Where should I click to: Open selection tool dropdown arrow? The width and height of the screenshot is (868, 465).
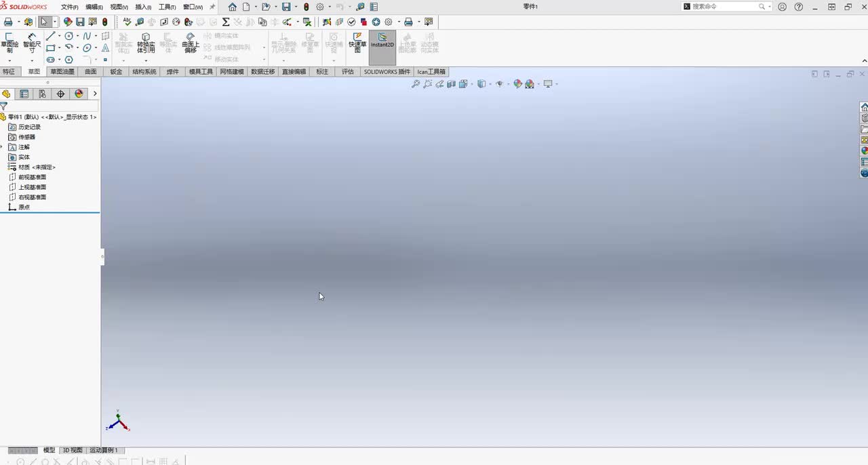pyautogui.click(x=55, y=22)
